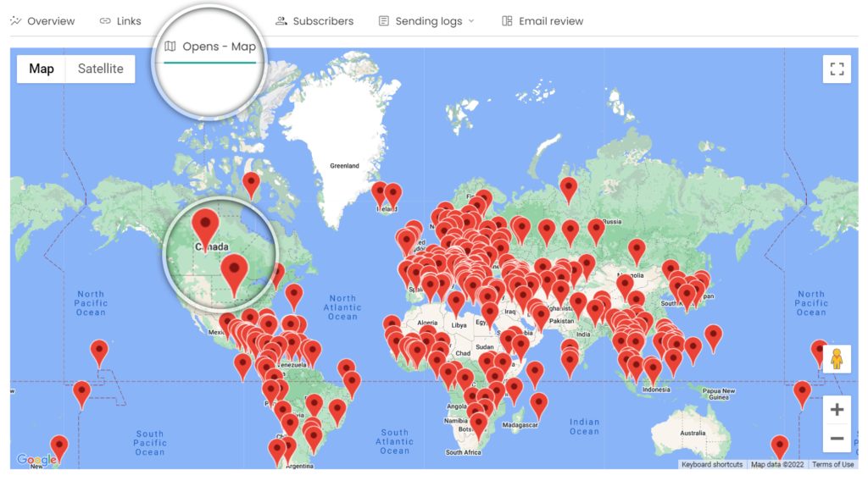Select the Opens - Map tab
Image resolution: width=868 pixels, height=481 pixels.
210,47
